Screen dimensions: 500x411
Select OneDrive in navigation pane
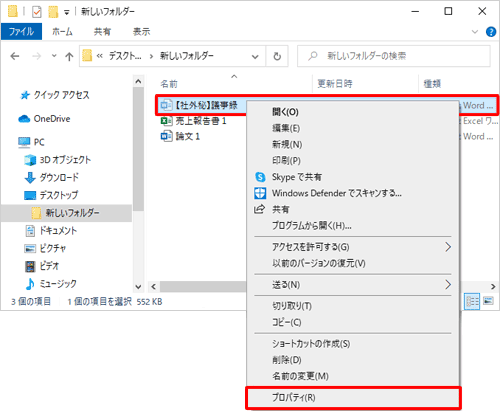pos(44,119)
